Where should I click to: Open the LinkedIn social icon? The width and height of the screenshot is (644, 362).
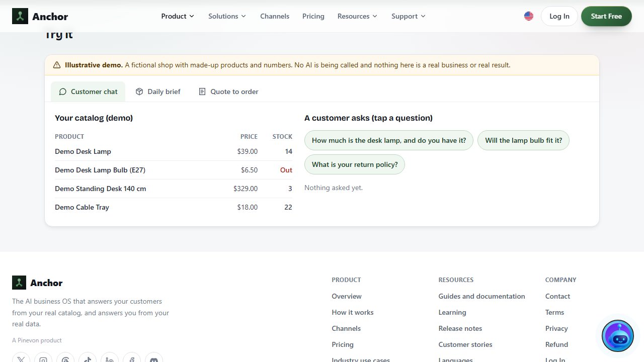click(x=110, y=360)
